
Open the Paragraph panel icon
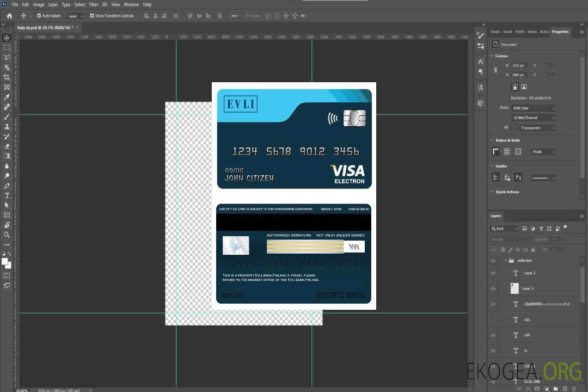[480, 72]
